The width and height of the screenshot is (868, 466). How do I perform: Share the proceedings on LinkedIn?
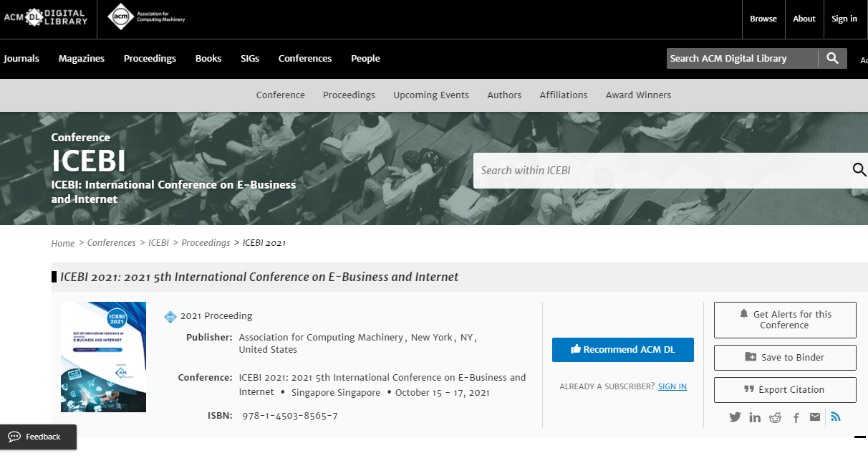(x=755, y=417)
